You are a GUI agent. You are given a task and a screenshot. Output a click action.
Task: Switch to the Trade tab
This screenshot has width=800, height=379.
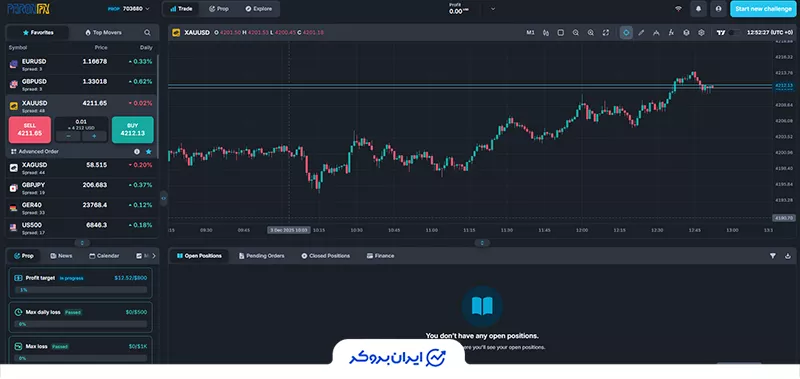tap(181, 9)
